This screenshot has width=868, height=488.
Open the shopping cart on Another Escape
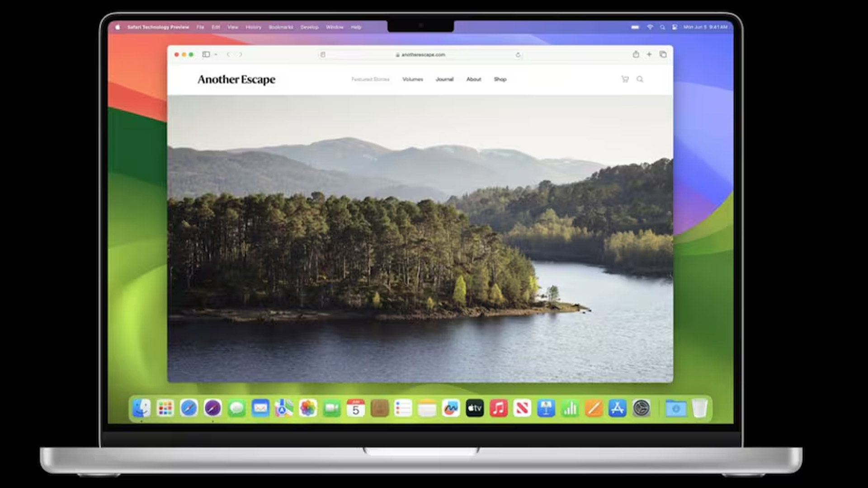625,79
